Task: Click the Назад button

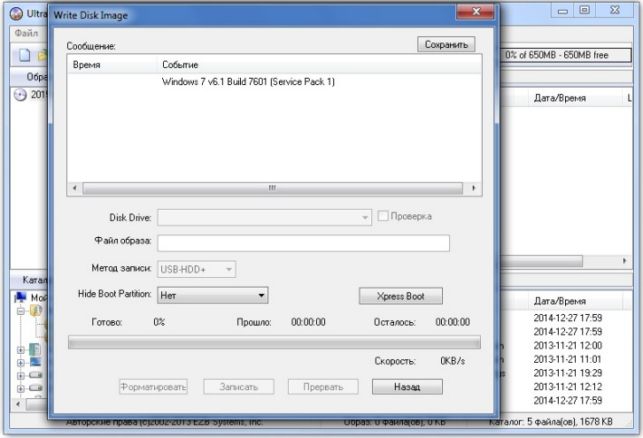Action: 407,387
